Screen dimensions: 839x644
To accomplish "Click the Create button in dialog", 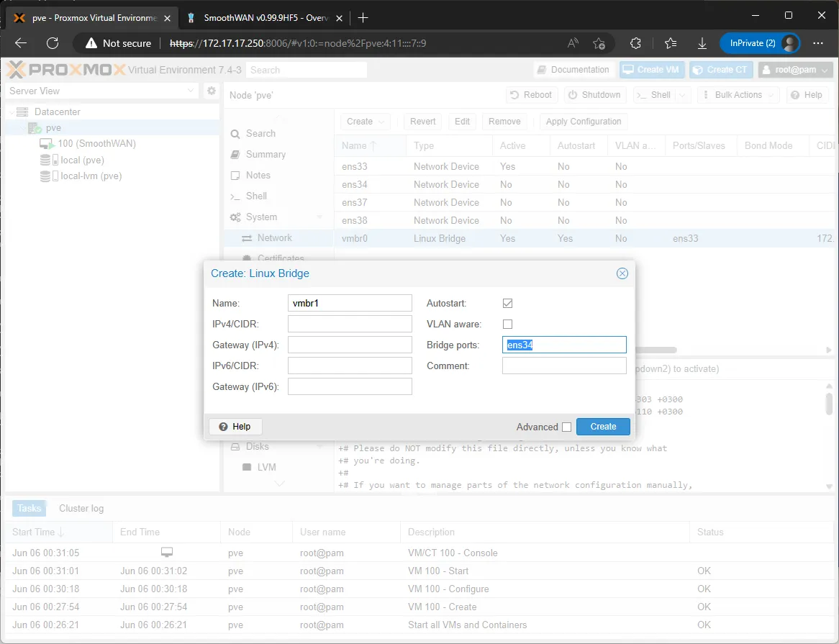I will click(603, 426).
